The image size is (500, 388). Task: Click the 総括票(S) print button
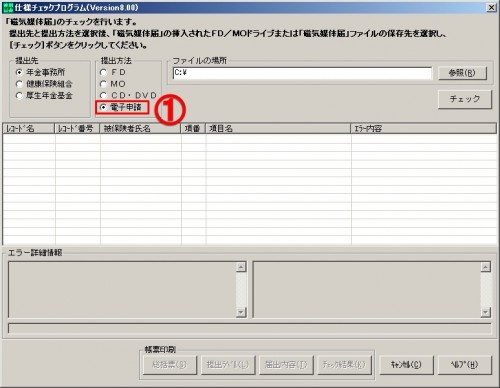pyautogui.click(x=170, y=365)
